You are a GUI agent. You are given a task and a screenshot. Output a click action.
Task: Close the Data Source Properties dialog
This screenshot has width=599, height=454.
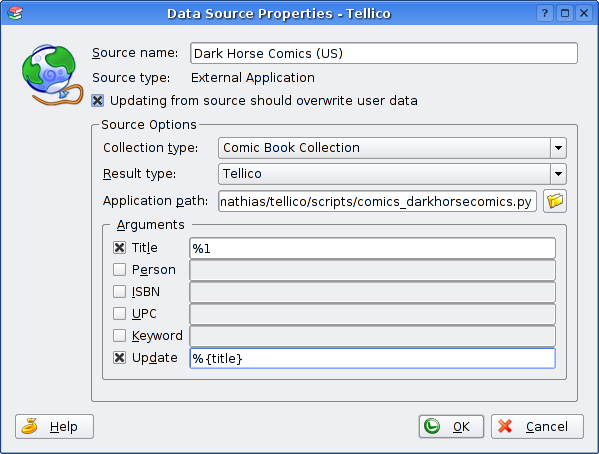pyautogui.click(x=584, y=13)
